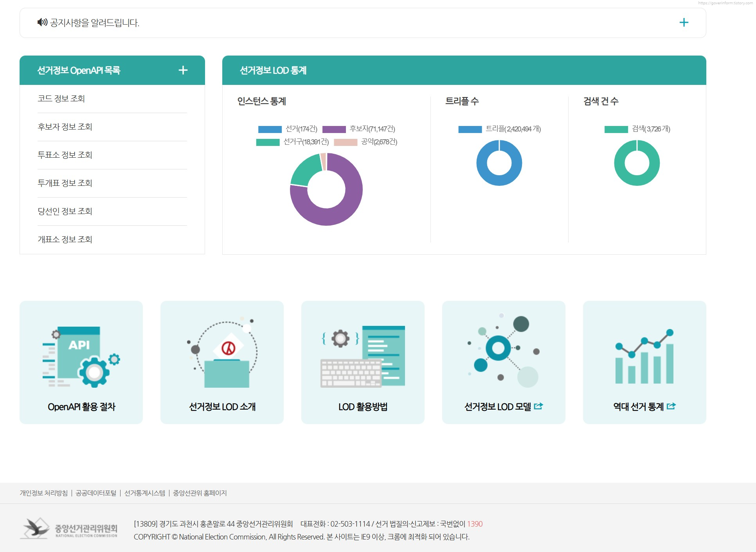756x552 pixels.
Task: Click the pink 공약 legend color swatch
Action: 346,142
